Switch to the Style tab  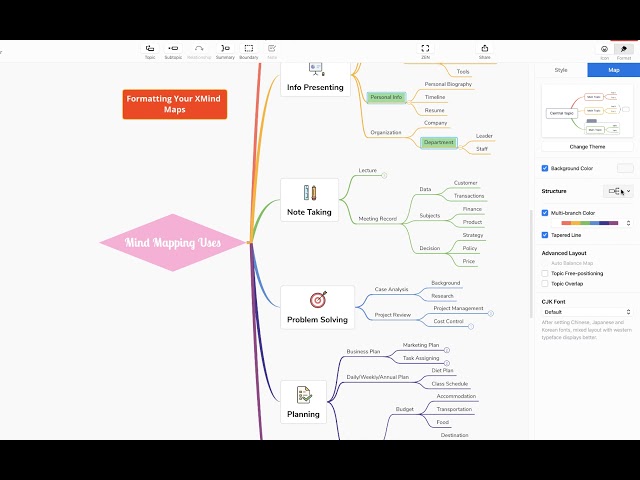click(x=561, y=70)
